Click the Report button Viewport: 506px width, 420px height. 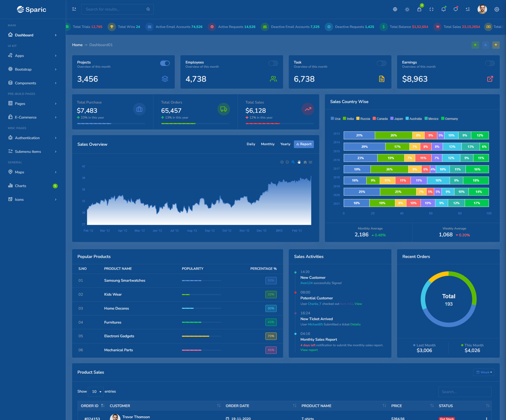pyautogui.click(x=304, y=144)
